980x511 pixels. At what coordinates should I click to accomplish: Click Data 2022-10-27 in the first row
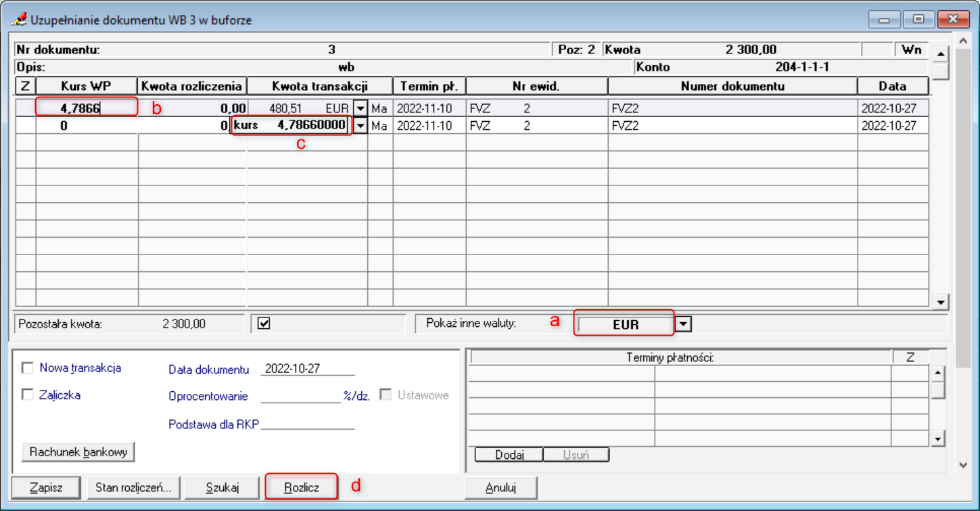(x=893, y=108)
